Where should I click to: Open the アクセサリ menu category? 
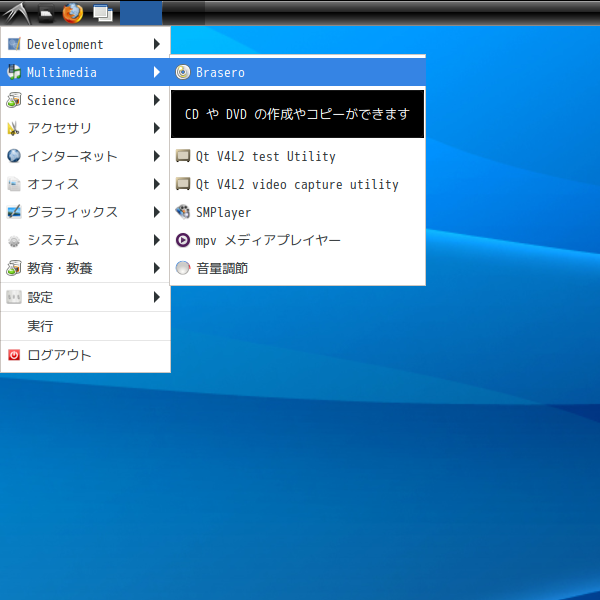coord(60,128)
